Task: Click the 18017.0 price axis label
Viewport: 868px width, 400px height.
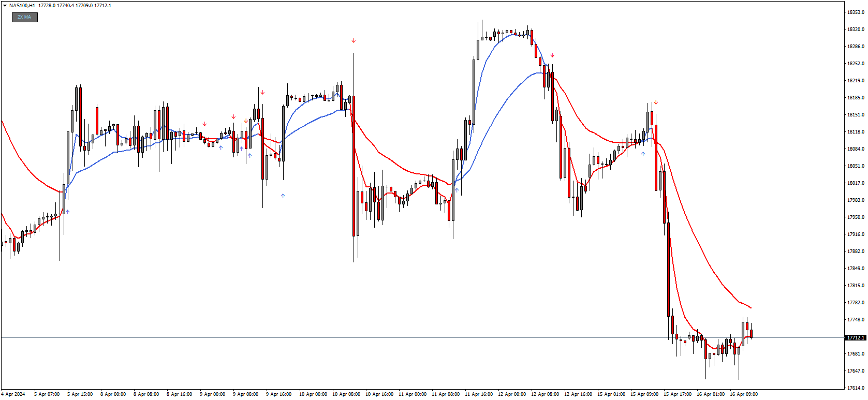Action: (856, 183)
